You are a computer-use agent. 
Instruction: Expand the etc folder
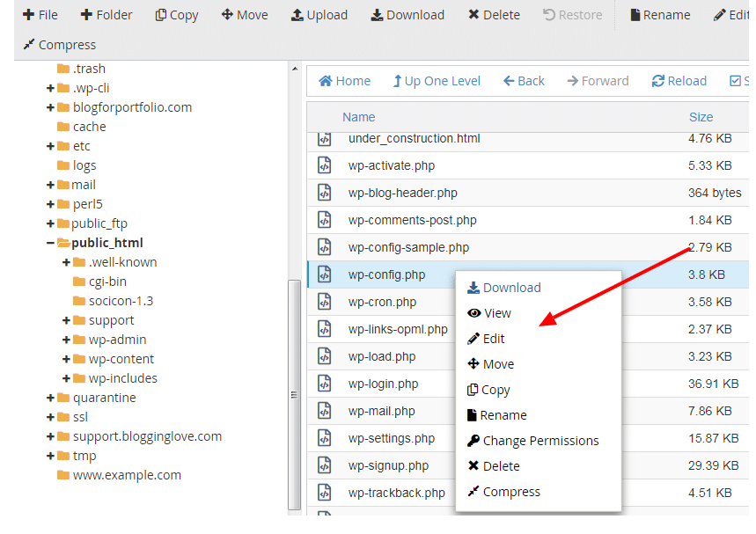pyautogui.click(x=50, y=146)
